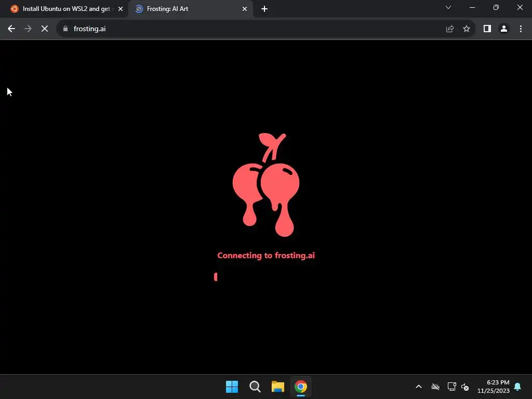Open the Windows Start menu
The image size is (532, 399).
pos(232,387)
